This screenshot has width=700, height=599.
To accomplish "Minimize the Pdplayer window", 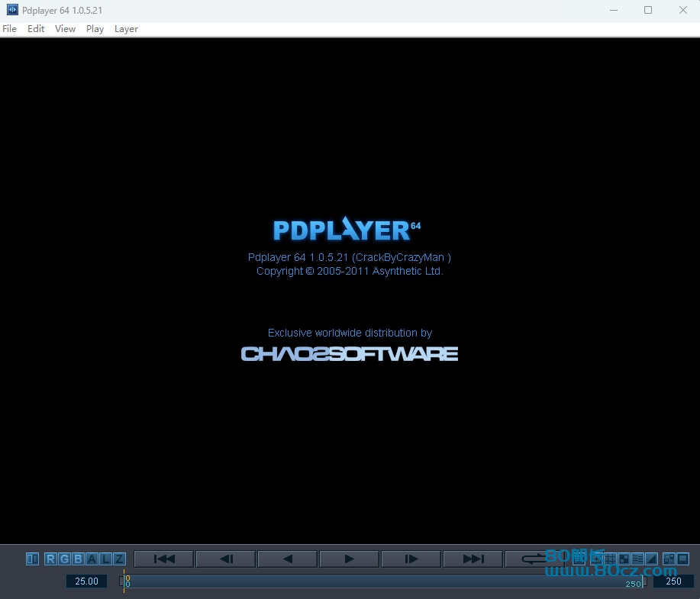I will 614,10.
